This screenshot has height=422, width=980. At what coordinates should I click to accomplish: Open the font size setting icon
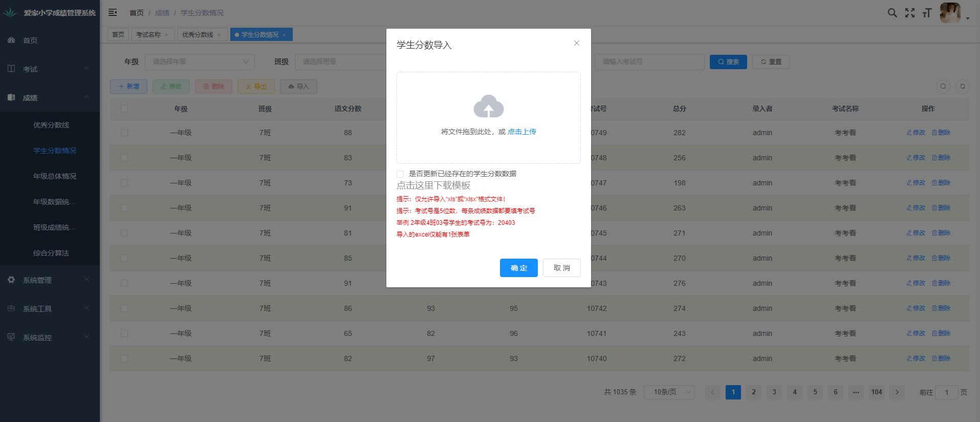pyautogui.click(x=927, y=13)
